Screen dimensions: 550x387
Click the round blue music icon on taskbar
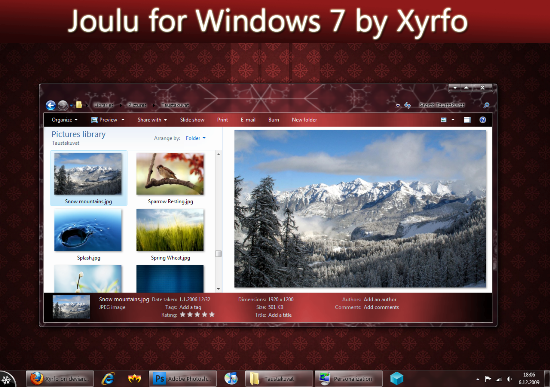click(x=231, y=379)
